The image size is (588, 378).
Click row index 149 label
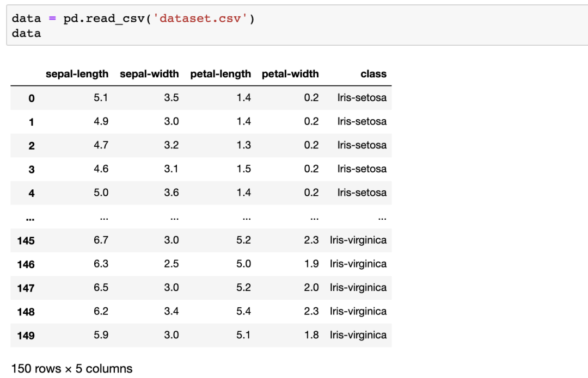pos(26,335)
